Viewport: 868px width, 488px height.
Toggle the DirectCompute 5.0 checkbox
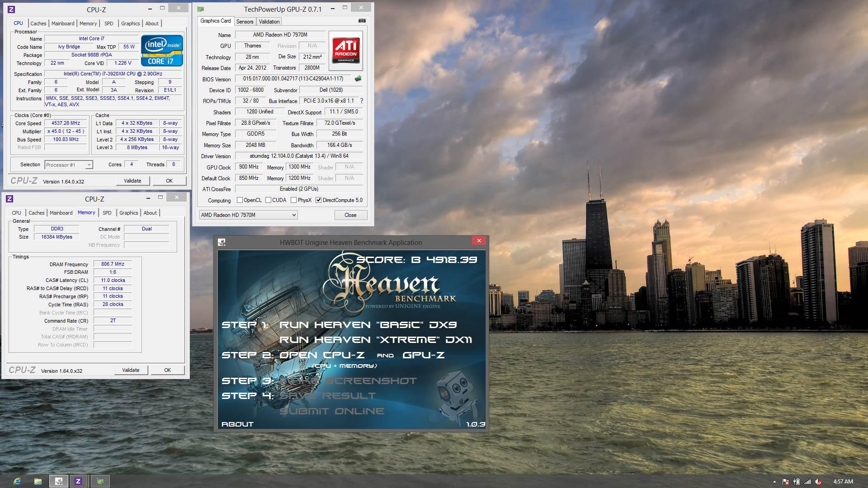pyautogui.click(x=319, y=200)
